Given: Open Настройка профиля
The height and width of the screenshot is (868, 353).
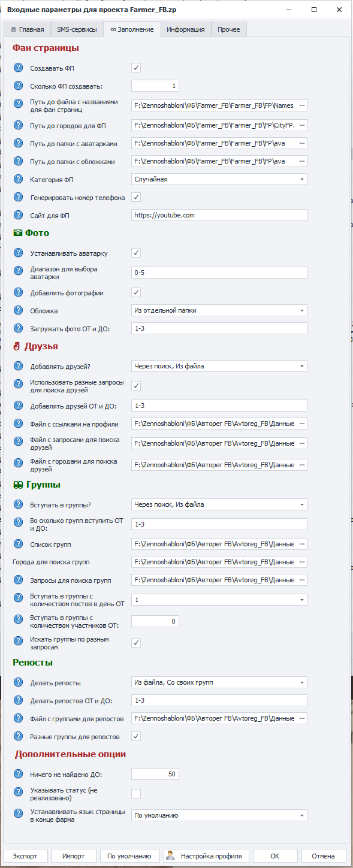Looking at the screenshot, I should (206, 855).
